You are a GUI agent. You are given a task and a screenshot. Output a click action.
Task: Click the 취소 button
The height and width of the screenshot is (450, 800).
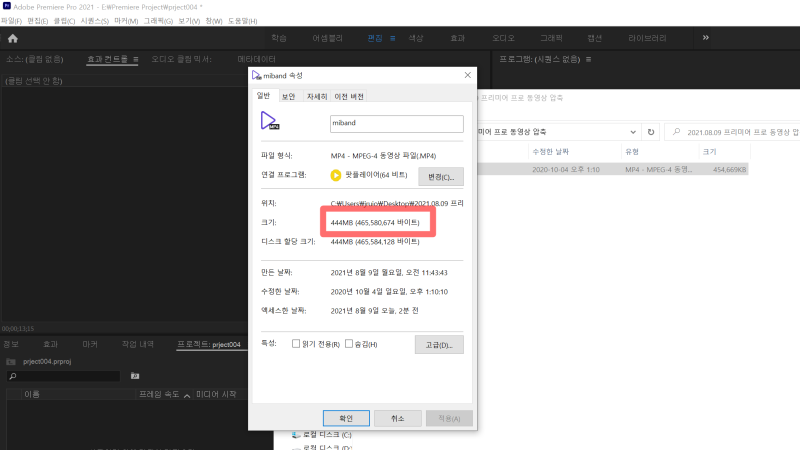point(397,418)
